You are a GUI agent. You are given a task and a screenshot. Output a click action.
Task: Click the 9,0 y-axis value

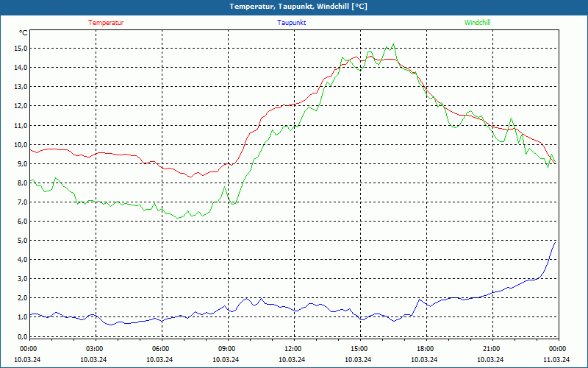22,163
